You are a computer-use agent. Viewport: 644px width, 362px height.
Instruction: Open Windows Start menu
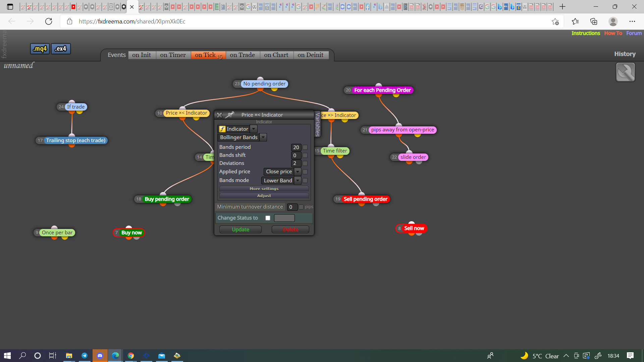[x=7, y=356]
